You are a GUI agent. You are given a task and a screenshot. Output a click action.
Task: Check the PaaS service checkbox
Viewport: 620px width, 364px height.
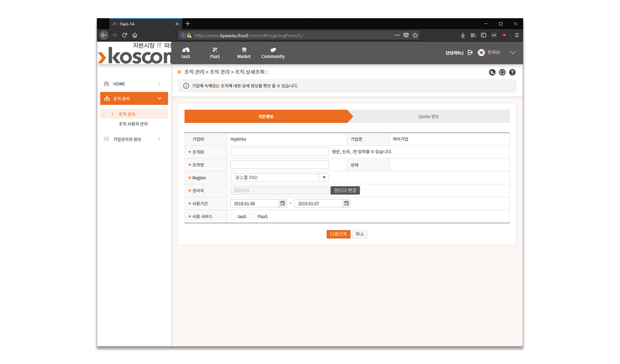pos(253,216)
